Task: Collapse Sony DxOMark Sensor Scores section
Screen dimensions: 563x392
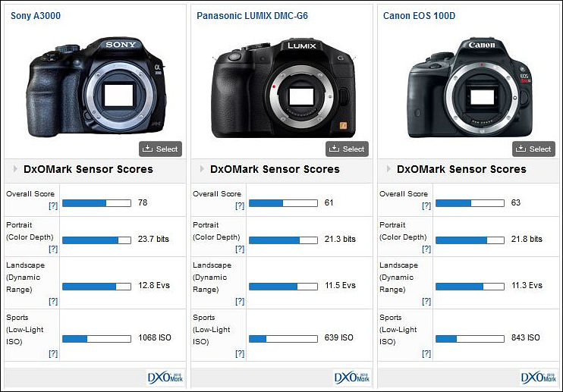Action: pyautogui.click(x=15, y=169)
